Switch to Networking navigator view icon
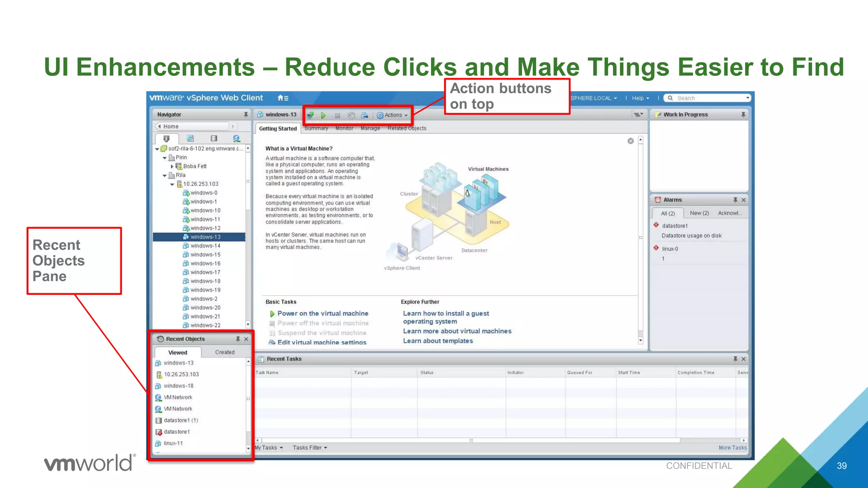 236,139
